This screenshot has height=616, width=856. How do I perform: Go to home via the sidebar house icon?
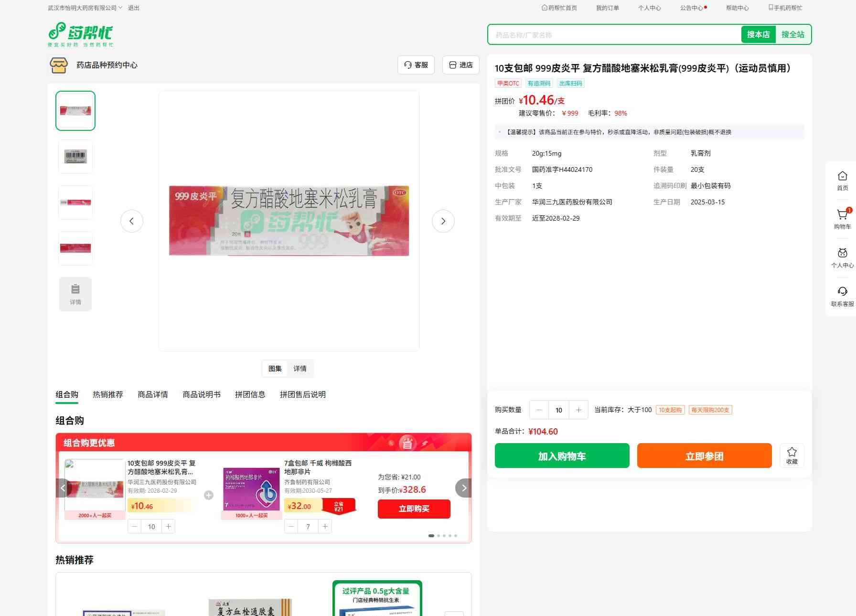(842, 181)
